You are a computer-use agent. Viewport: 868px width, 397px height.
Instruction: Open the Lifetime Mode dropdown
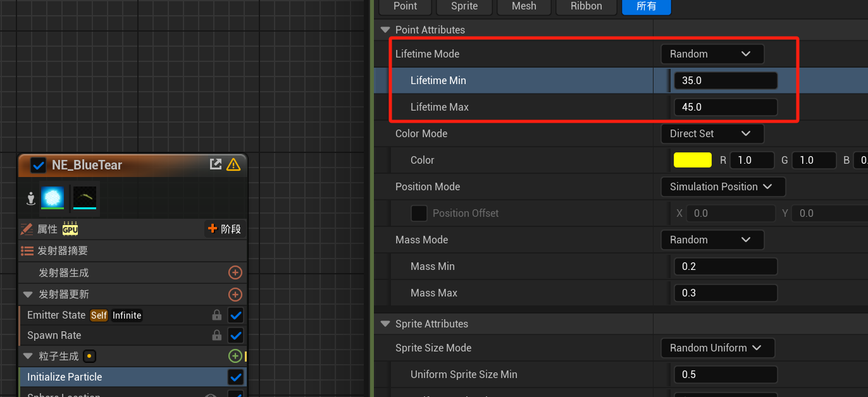712,54
